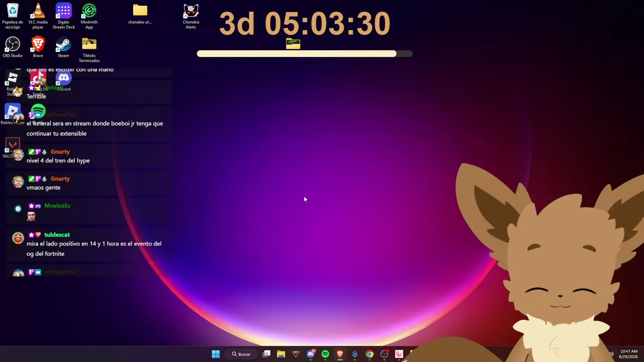Open File Explorer from the taskbar
The height and width of the screenshot is (362, 644).
pyautogui.click(x=281, y=354)
